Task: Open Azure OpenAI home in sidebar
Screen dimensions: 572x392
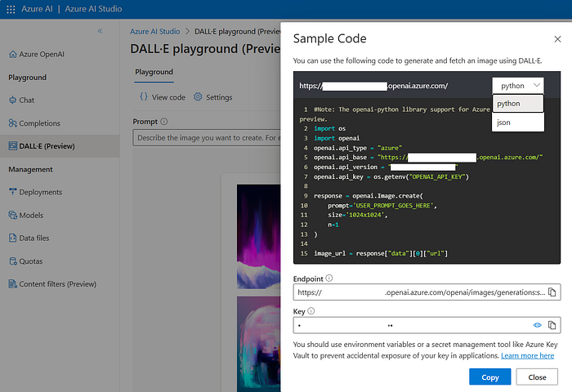Action: pos(39,54)
